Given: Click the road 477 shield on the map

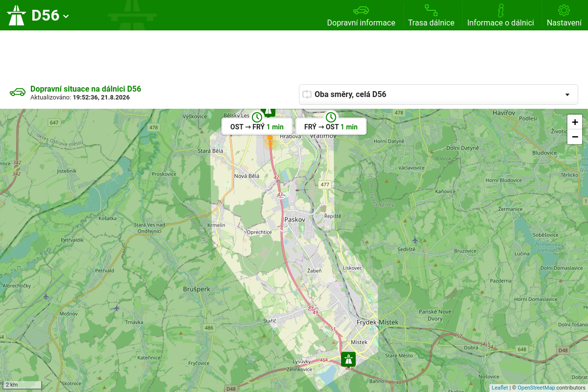Looking at the screenshot, I should coord(325,185).
